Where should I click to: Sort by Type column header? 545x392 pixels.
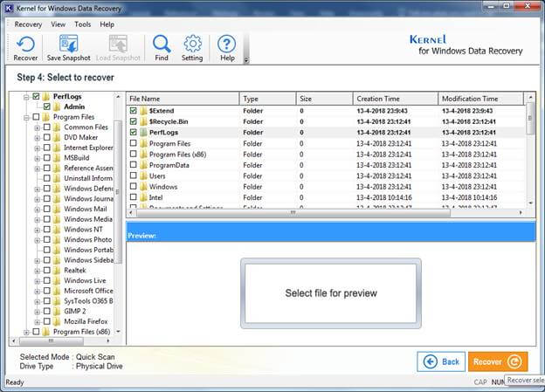(x=267, y=99)
